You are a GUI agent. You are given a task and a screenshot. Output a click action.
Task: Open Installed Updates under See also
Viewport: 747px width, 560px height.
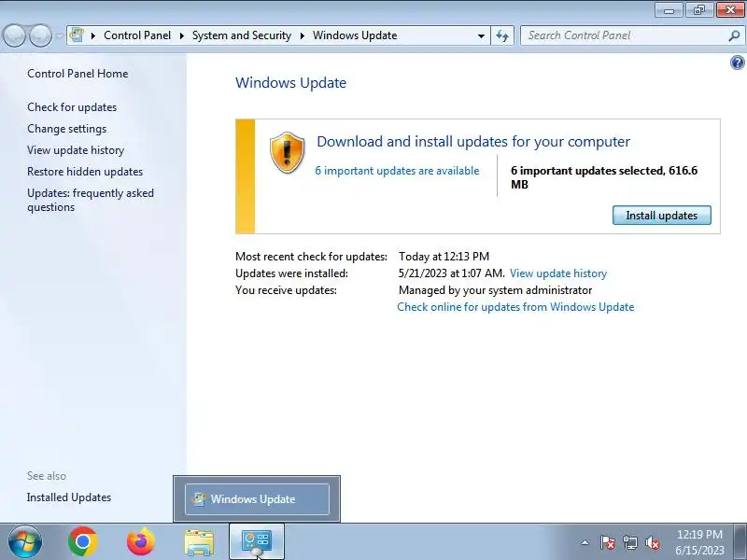[69, 497]
